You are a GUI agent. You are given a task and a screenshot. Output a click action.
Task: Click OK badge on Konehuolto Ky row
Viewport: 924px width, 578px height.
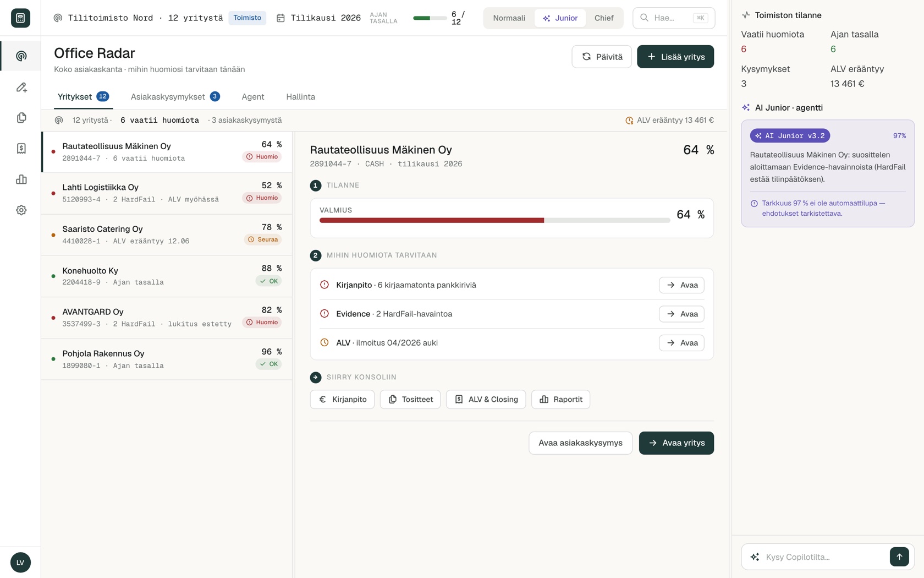[x=269, y=281]
